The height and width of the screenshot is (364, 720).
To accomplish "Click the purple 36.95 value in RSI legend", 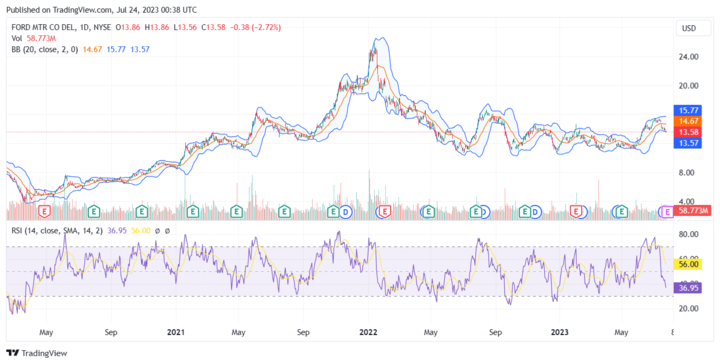I will pyautogui.click(x=116, y=230).
